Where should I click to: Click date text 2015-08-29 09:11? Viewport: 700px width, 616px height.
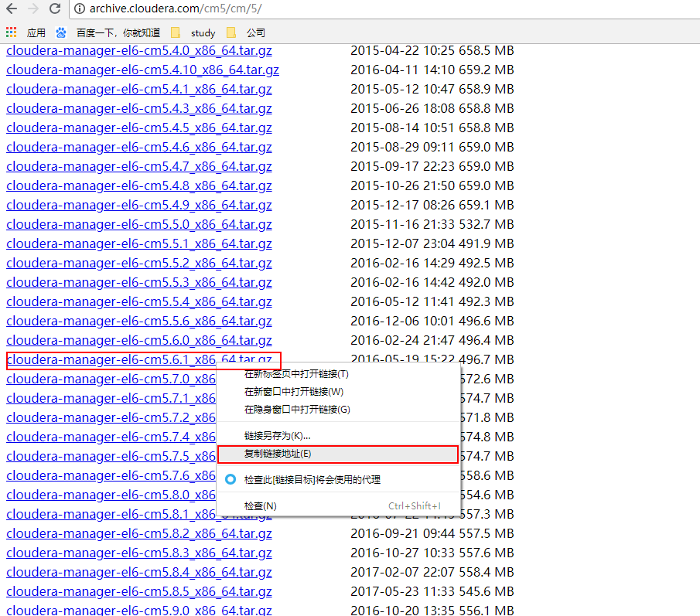tap(403, 147)
